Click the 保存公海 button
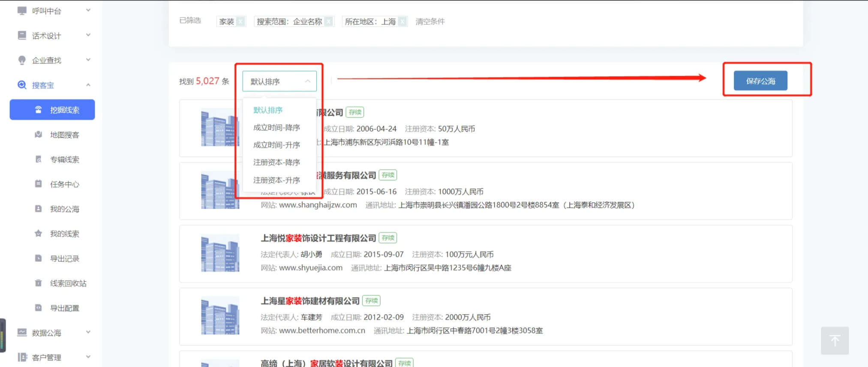 tap(760, 81)
